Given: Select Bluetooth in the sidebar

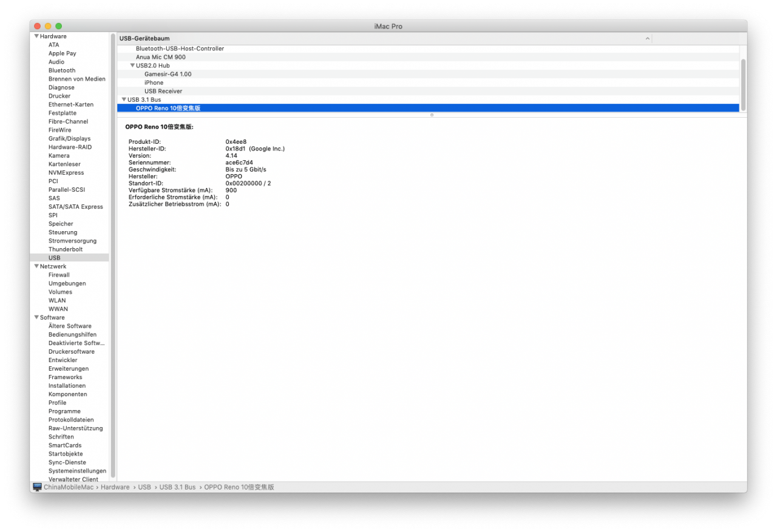Looking at the screenshot, I should coord(62,70).
